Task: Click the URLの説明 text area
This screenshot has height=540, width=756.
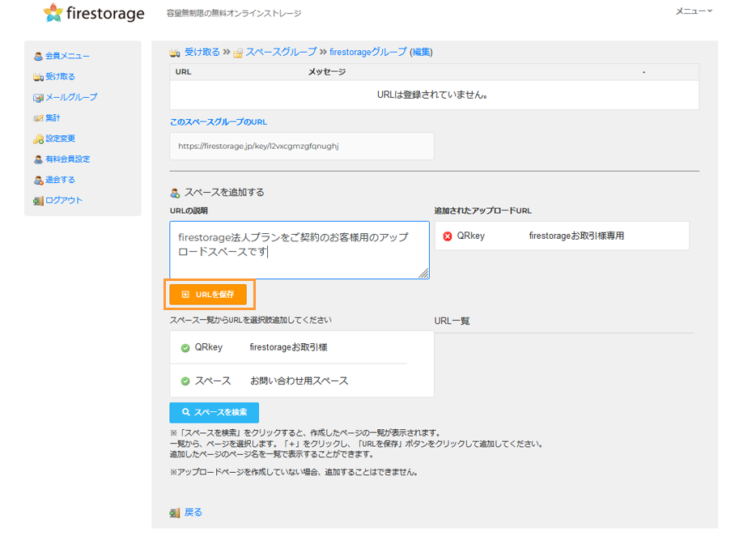Action: 299,250
